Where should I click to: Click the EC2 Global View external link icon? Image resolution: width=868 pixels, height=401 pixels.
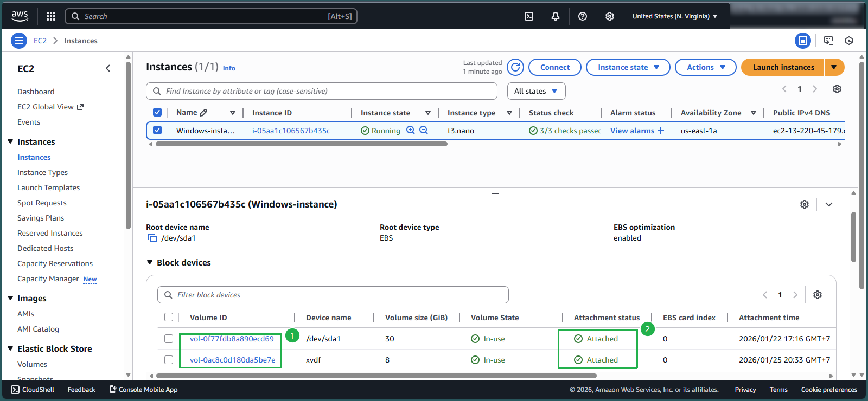coord(80,107)
